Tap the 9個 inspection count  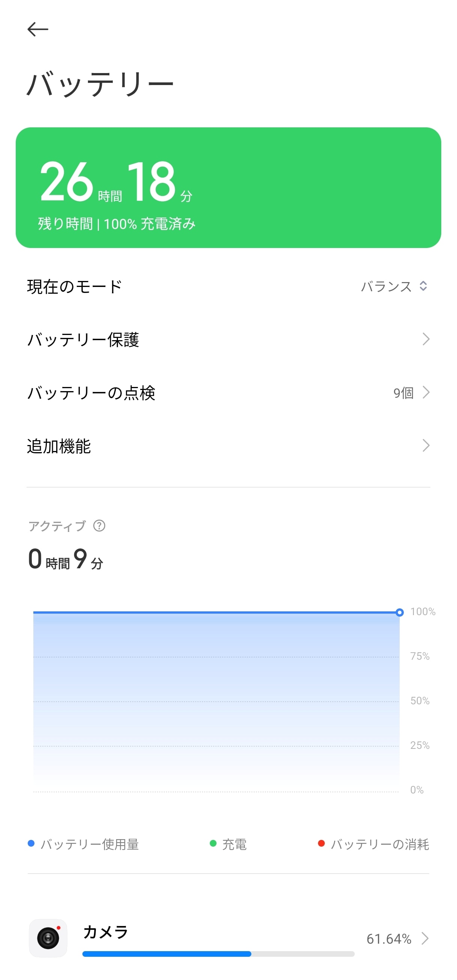pos(403,393)
